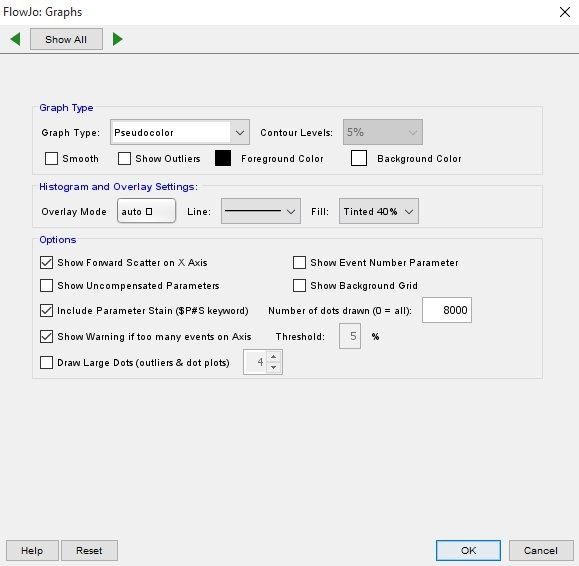Pick the white Background Color swatch

(359, 158)
